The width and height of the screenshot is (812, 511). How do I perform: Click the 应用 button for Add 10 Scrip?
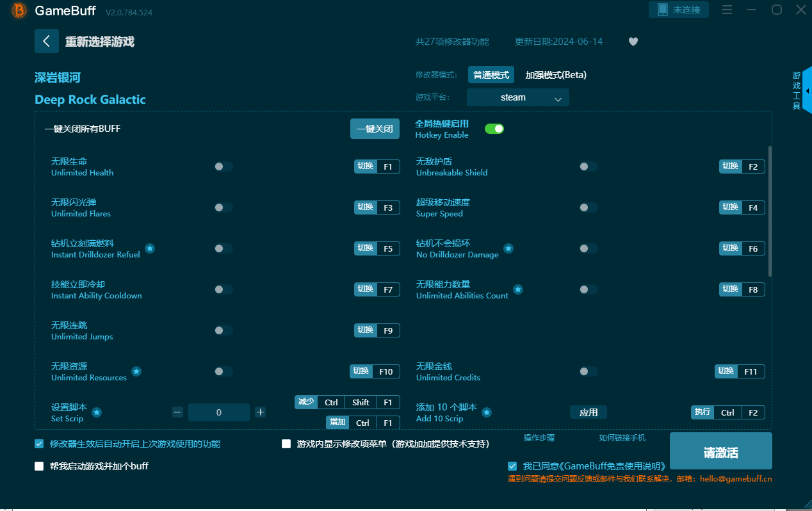(589, 412)
